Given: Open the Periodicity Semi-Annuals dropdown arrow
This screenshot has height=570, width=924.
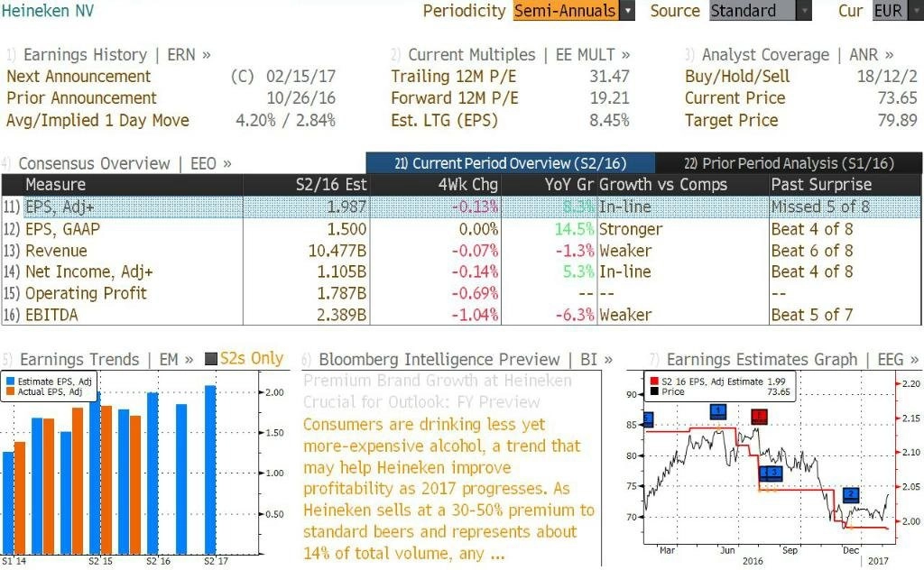Looking at the screenshot, I should [x=627, y=11].
